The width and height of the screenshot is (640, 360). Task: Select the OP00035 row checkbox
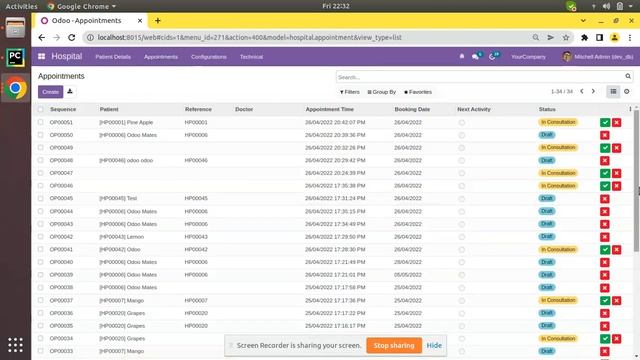coord(40,325)
